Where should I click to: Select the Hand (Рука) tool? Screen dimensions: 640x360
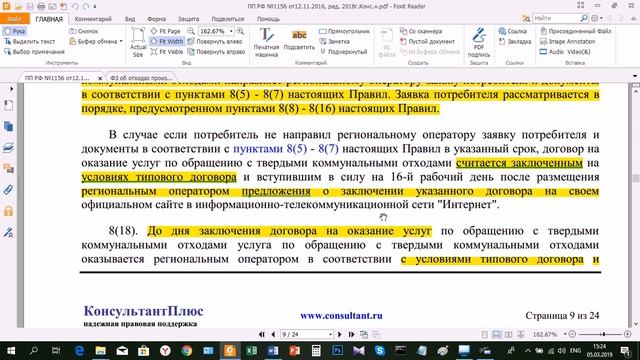tap(15, 31)
